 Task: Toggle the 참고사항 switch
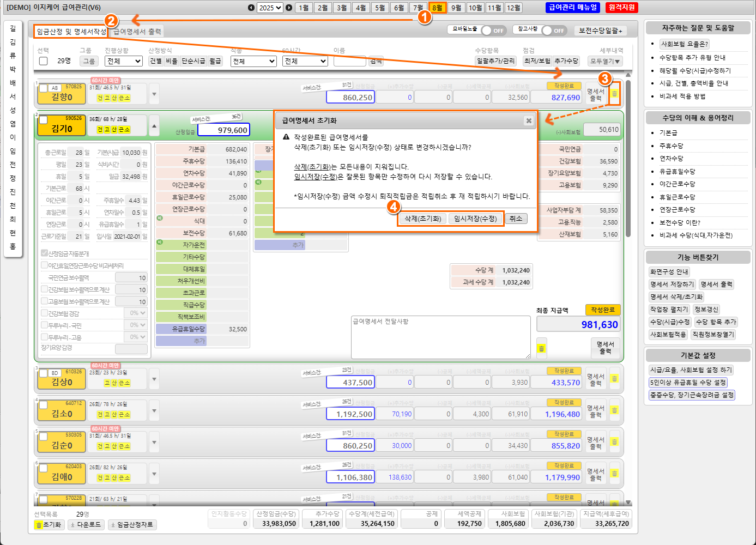pyautogui.click(x=554, y=31)
